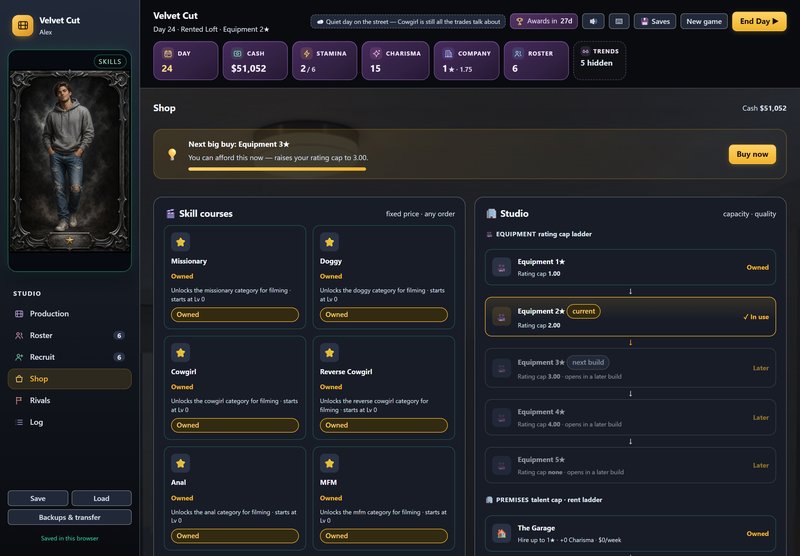Click the Save button in sidebar
800x556 pixels.
[x=38, y=498]
